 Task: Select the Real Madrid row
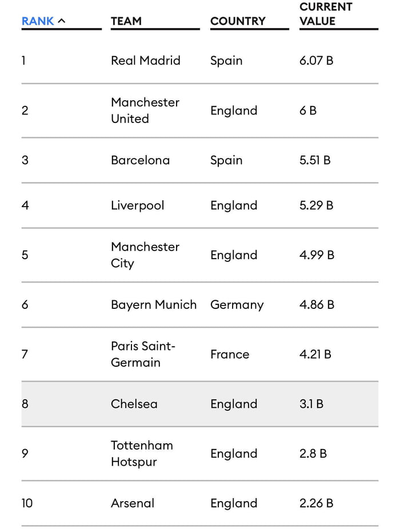[146, 61]
